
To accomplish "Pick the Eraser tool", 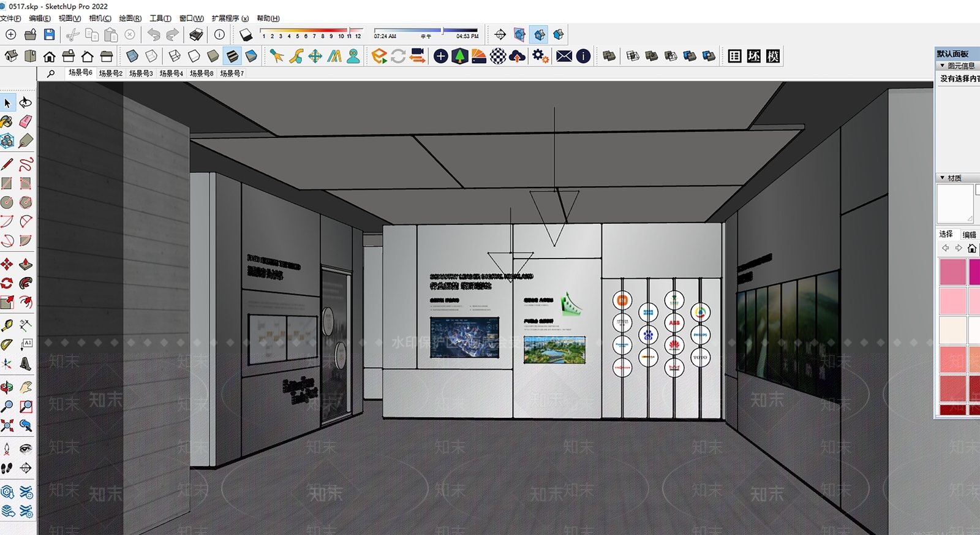I will [x=26, y=121].
